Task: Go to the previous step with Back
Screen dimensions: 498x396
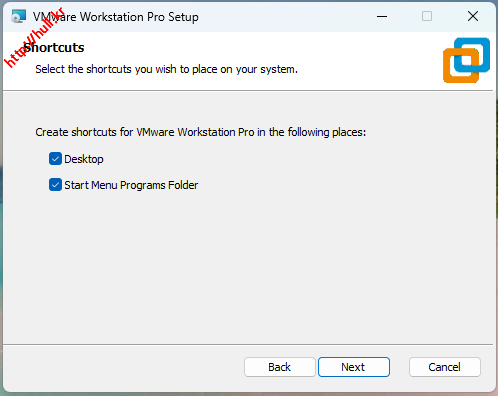Action: coord(280,367)
